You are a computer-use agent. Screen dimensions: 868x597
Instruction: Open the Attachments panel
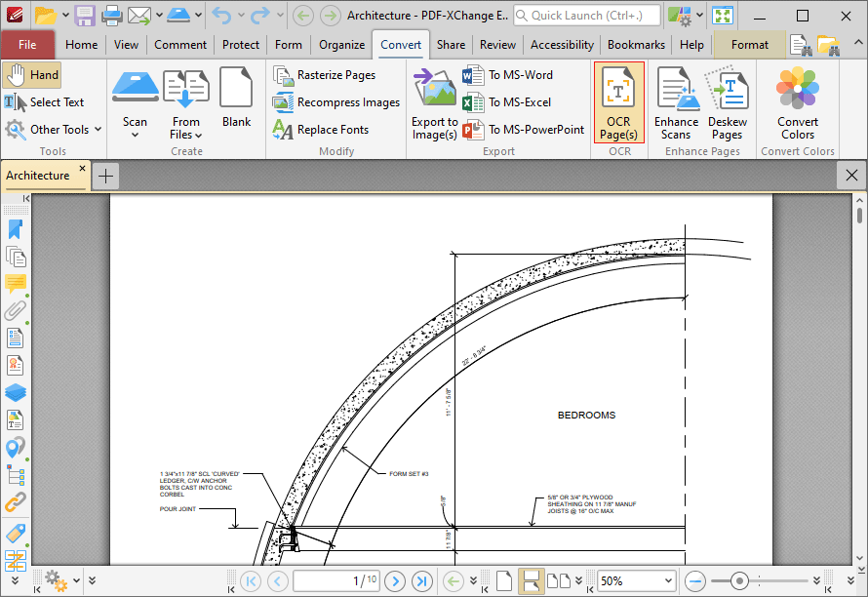(x=15, y=310)
